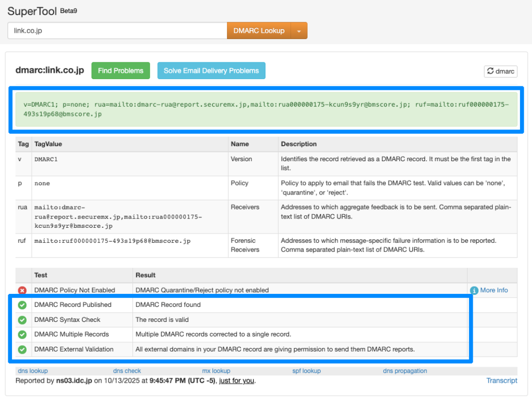Open the More Info link
This screenshot has width=532, height=402.
pyautogui.click(x=494, y=290)
